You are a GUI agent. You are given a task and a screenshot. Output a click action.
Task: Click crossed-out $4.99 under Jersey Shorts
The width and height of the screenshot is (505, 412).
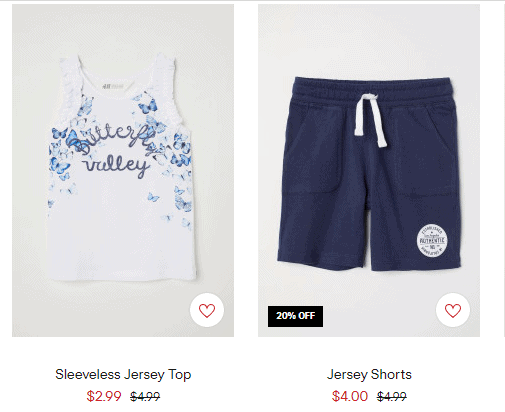[391, 397]
